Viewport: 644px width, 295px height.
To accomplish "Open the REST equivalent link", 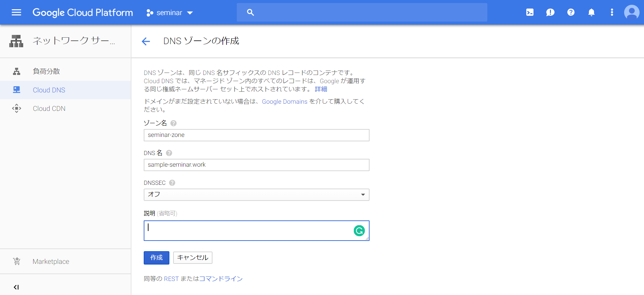I will tap(171, 279).
